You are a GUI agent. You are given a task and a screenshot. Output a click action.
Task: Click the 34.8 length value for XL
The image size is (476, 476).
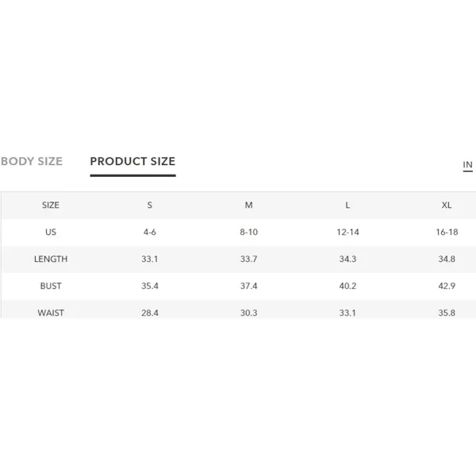447,259
